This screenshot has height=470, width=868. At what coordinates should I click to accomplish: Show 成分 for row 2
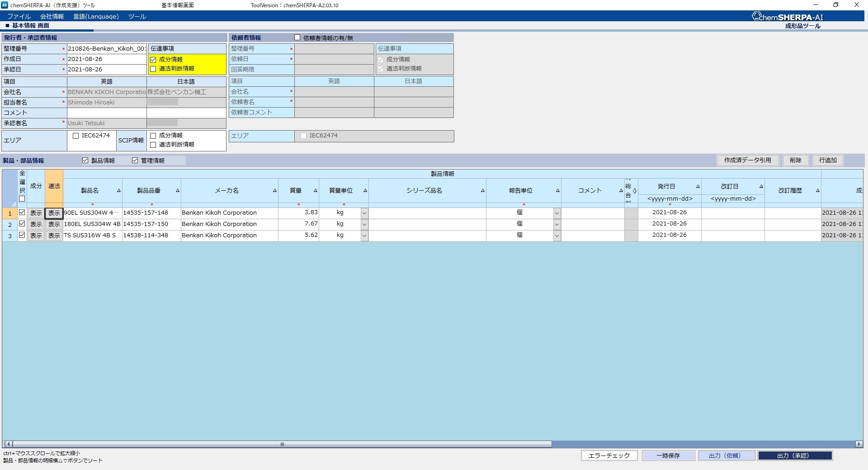pyautogui.click(x=36, y=224)
